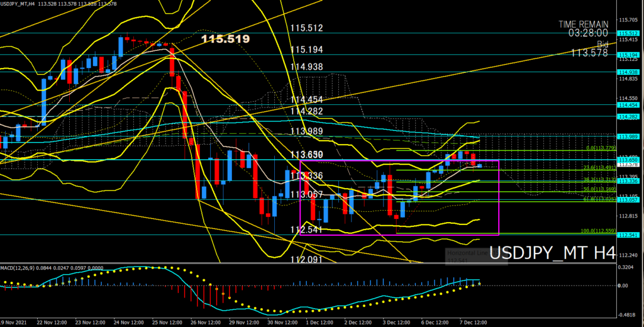Click cyan axis price tag 114.938
This screenshot has width=644, height=327.
coord(628,72)
